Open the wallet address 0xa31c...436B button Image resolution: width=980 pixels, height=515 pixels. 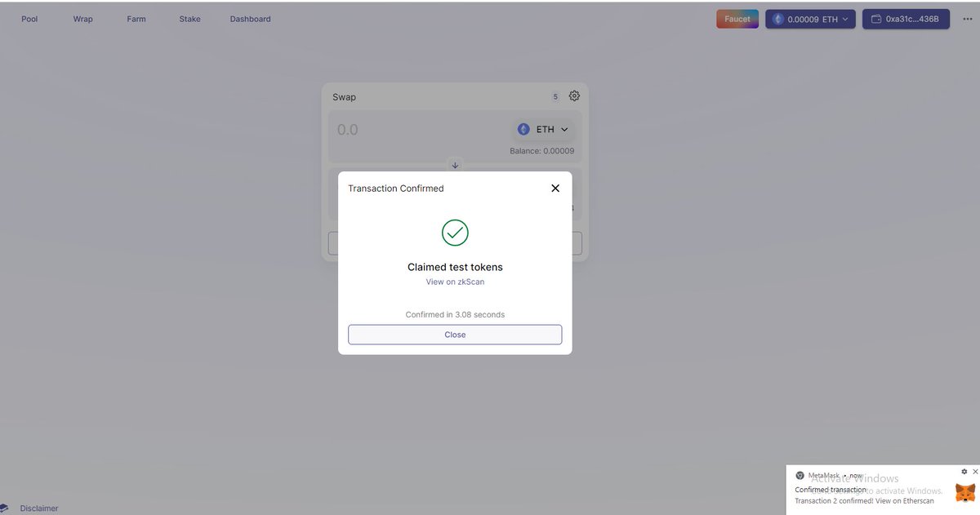[906, 19]
